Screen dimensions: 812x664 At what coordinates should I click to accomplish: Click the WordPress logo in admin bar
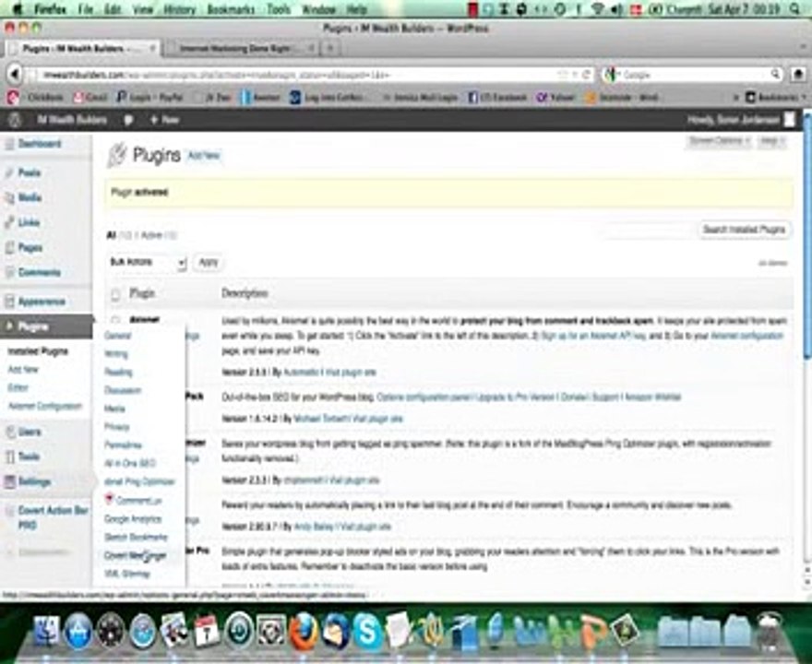coord(15,120)
